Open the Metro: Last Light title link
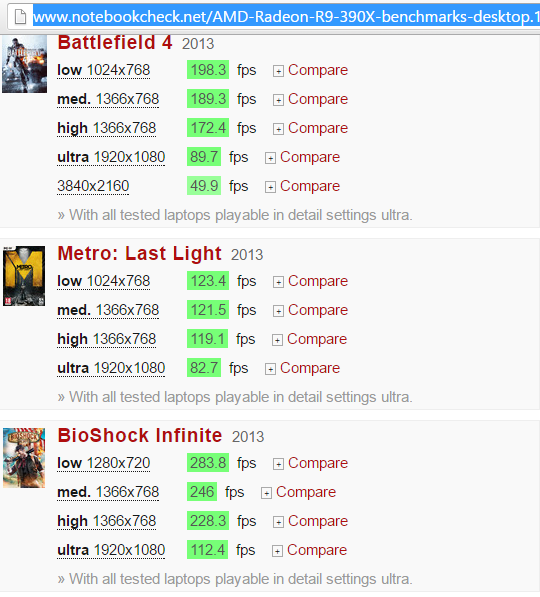 [139, 253]
